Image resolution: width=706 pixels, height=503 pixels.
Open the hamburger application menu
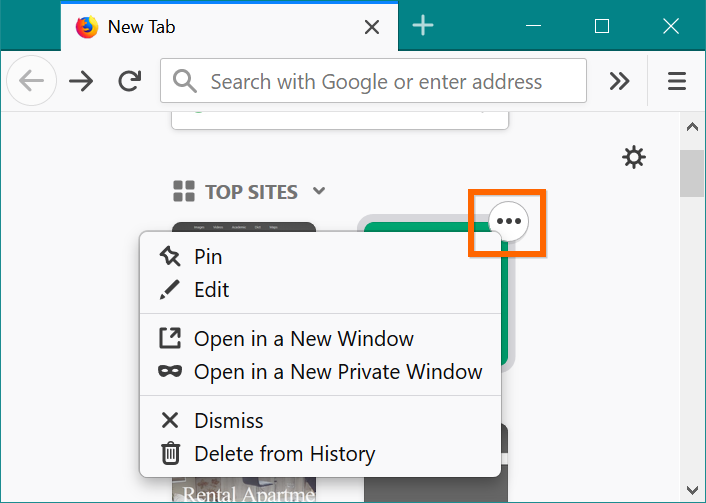[x=677, y=82]
